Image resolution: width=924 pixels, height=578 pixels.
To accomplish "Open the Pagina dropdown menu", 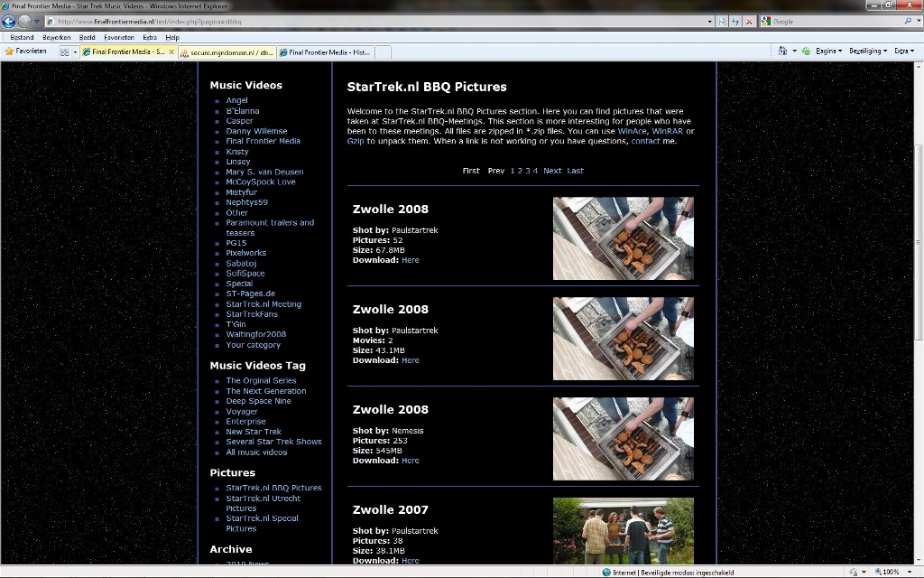I will click(828, 51).
